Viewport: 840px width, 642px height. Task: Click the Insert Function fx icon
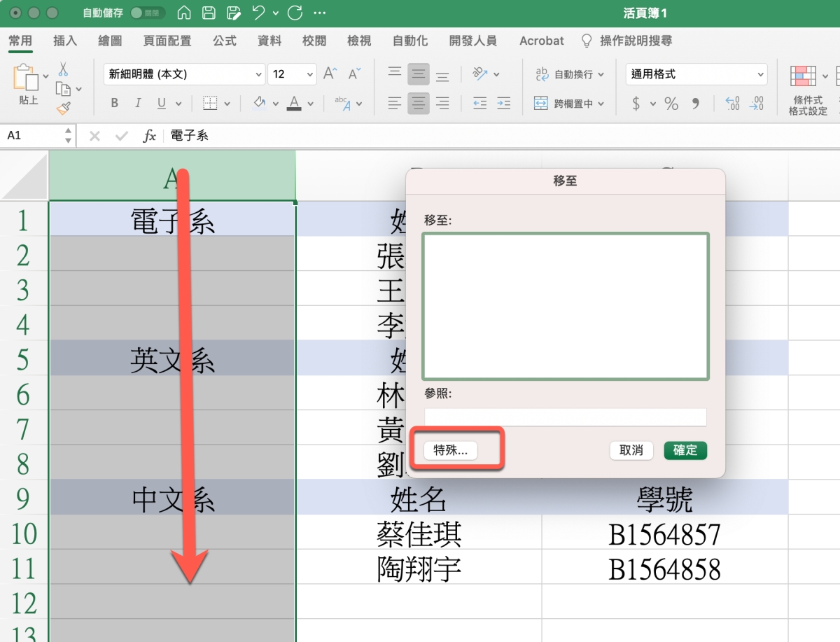click(x=149, y=136)
